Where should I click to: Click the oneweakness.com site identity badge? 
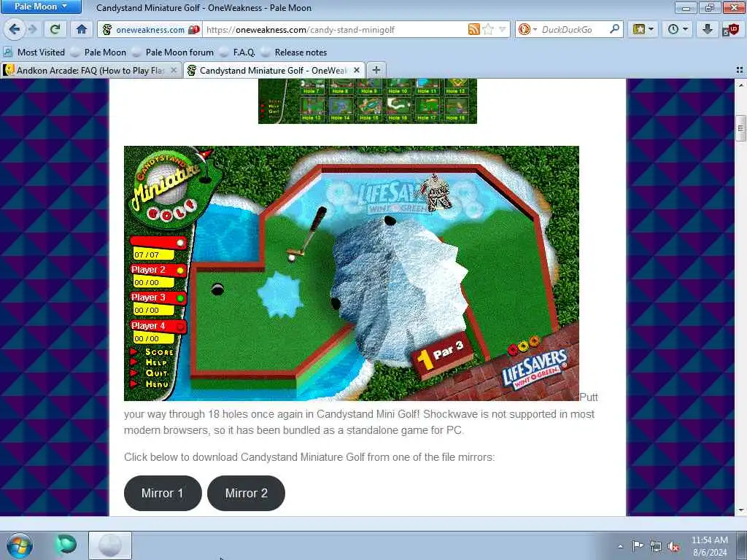coord(150,29)
